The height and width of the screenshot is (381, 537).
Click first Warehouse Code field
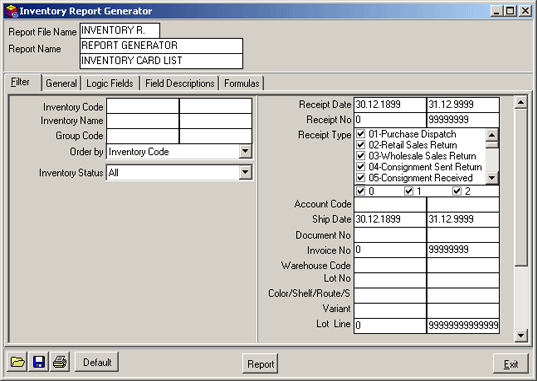point(390,265)
